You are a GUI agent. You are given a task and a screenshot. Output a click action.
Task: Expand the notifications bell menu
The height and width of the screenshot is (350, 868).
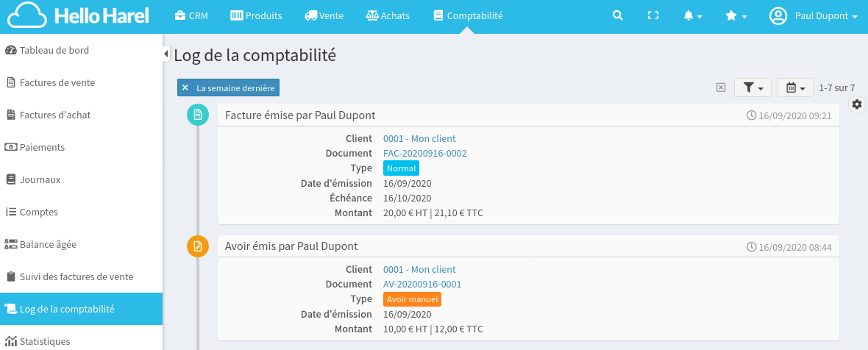[692, 15]
